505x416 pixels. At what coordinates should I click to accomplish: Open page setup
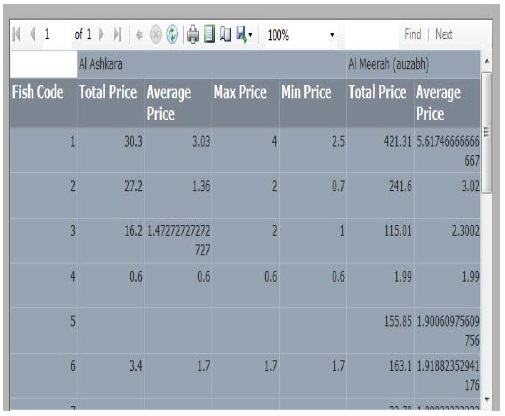[225, 34]
